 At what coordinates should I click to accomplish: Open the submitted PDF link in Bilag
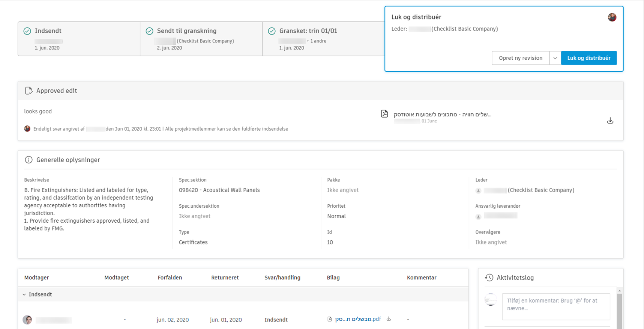tap(358, 319)
